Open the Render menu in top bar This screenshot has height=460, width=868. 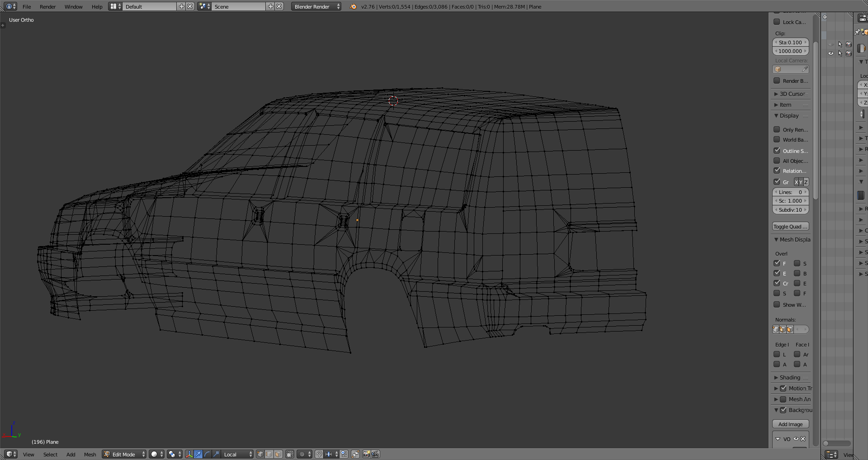click(47, 7)
